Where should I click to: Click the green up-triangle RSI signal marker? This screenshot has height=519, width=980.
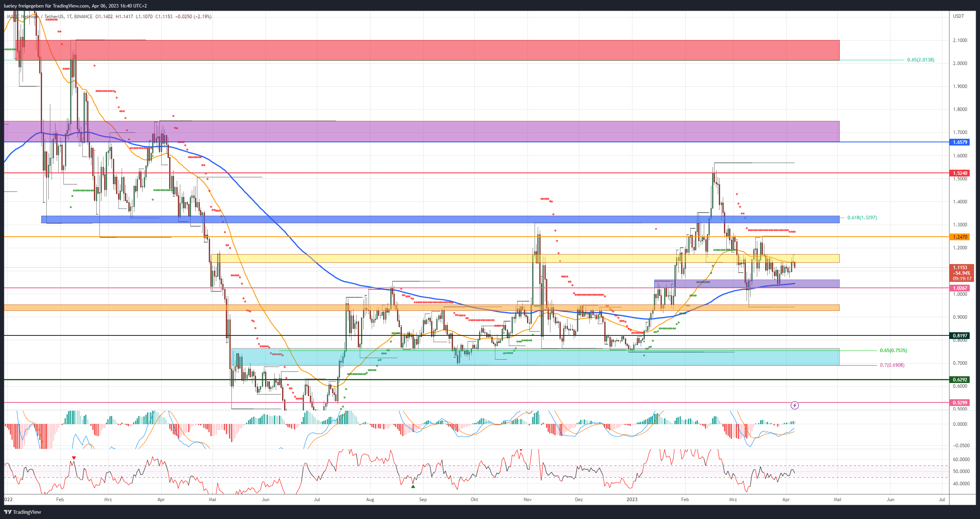pyautogui.click(x=413, y=486)
